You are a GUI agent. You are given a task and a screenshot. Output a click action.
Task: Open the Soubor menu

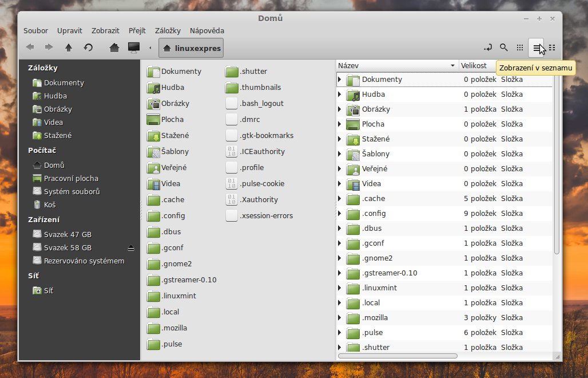(x=35, y=31)
